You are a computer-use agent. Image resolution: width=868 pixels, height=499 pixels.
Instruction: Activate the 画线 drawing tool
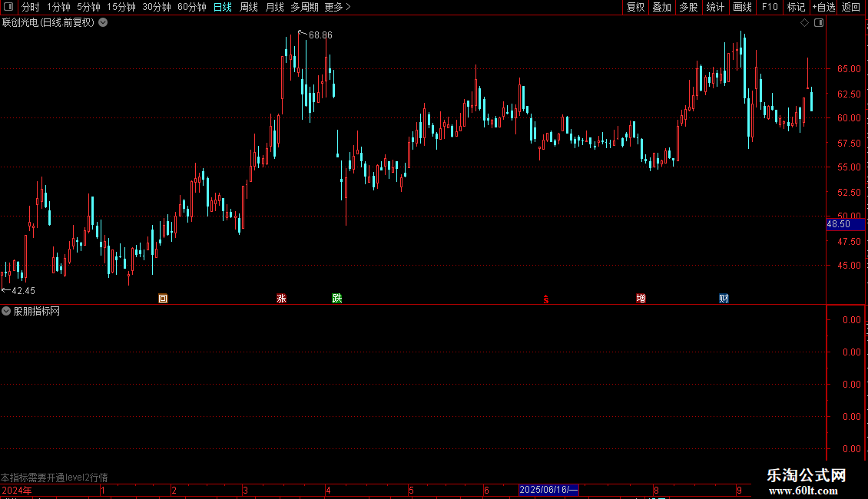point(742,7)
